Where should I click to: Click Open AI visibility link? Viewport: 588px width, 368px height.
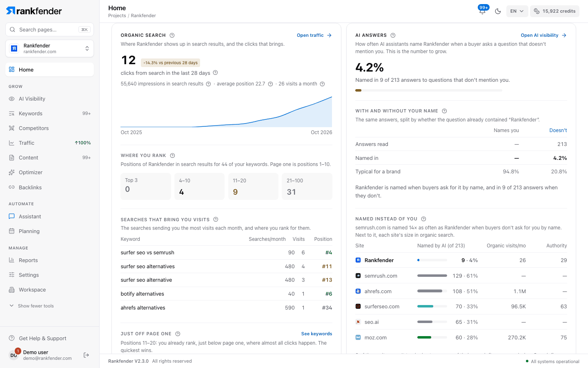(x=543, y=35)
